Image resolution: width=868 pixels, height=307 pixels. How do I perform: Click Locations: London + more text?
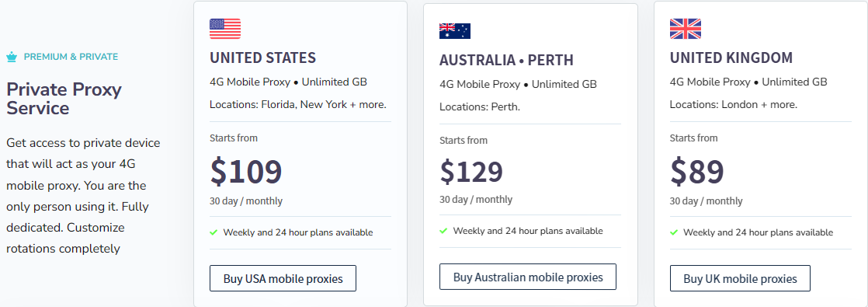pyautogui.click(x=734, y=104)
